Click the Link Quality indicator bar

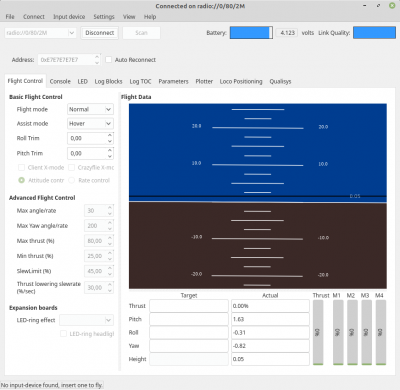[x=374, y=33]
